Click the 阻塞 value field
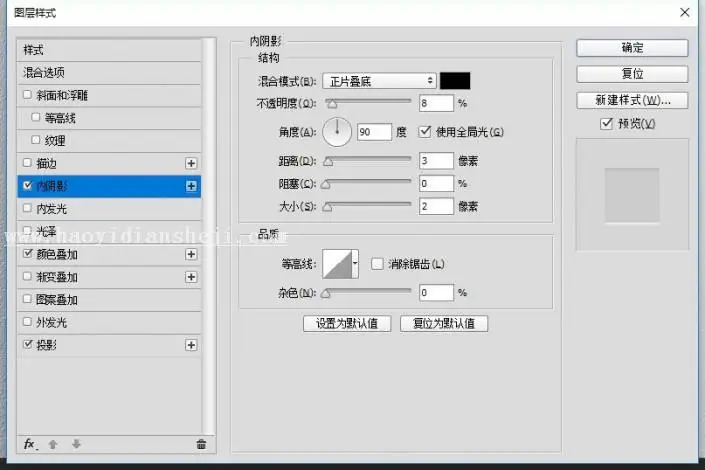This screenshot has height=470, width=705. [436, 184]
